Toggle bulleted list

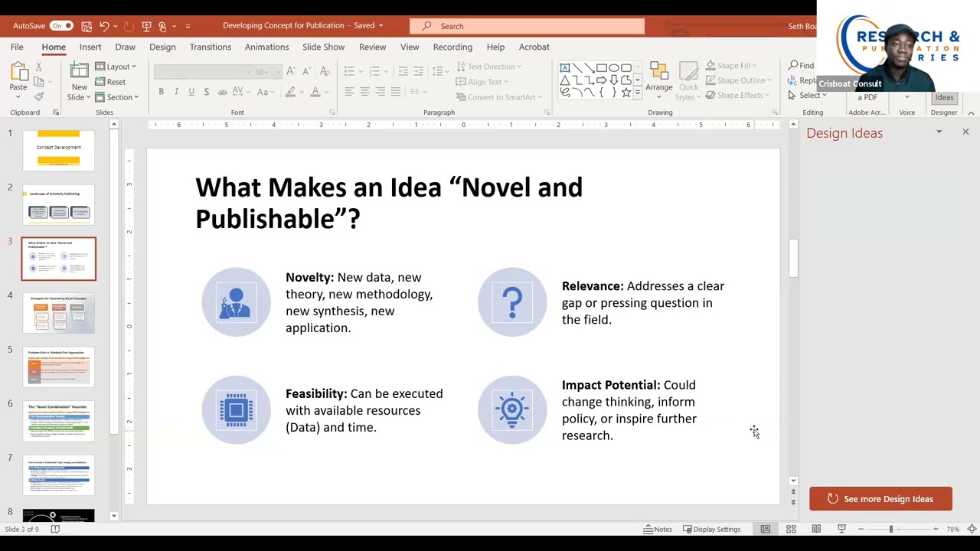pos(349,71)
